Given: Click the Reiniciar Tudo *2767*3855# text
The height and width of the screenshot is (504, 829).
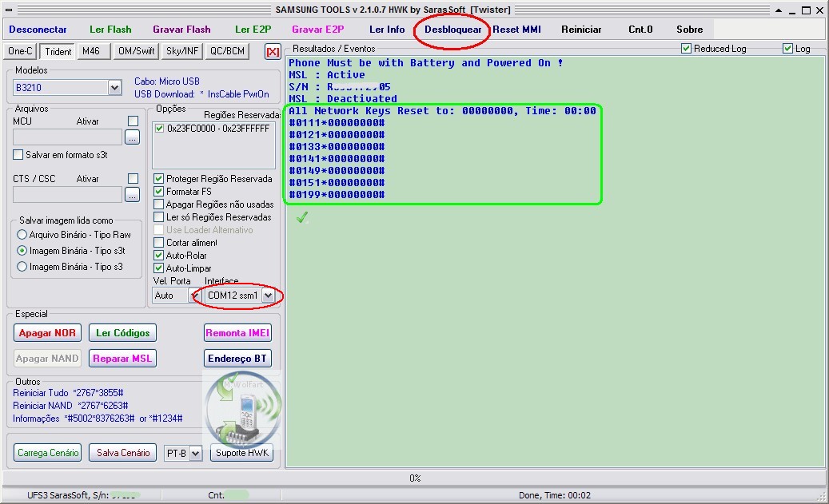Looking at the screenshot, I should [68, 393].
